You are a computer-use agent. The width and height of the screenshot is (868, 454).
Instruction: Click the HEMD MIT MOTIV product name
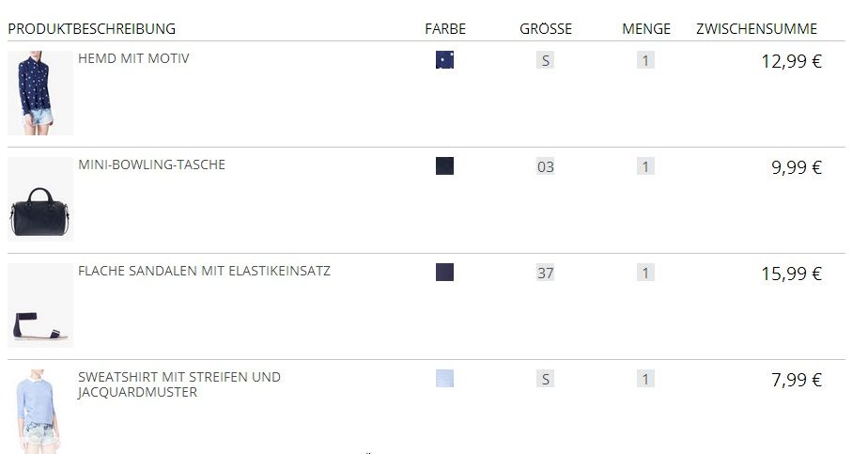tap(133, 58)
